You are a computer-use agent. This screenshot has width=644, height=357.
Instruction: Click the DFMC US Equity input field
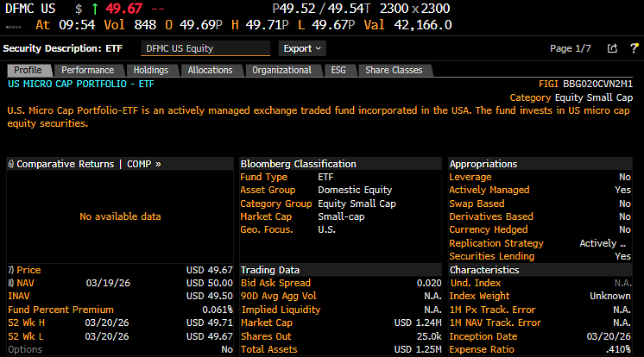(206, 48)
